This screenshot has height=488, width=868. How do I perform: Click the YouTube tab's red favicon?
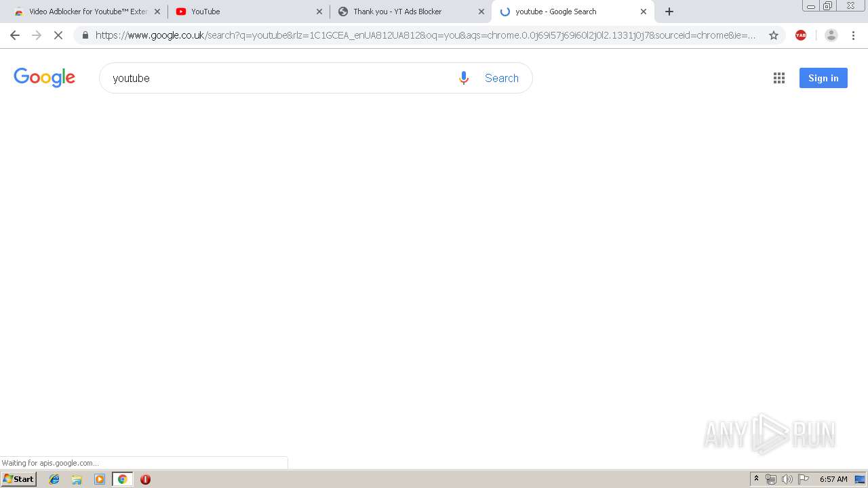(181, 12)
